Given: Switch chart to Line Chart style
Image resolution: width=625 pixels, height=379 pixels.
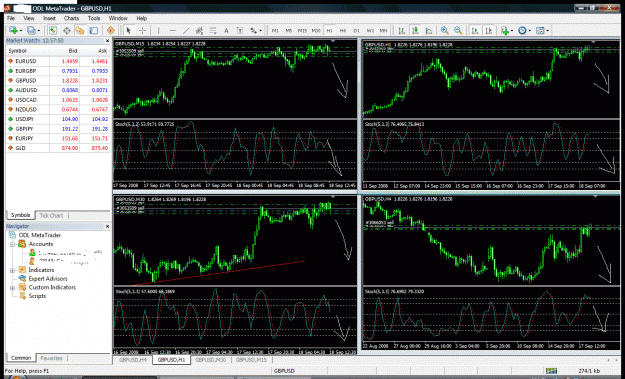Looking at the screenshot, I should (429, 30).
